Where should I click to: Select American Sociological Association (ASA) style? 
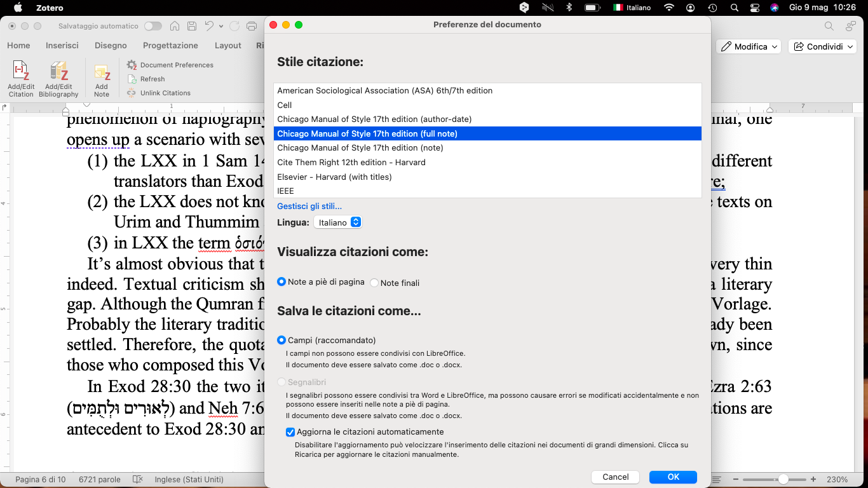[487, 90]
